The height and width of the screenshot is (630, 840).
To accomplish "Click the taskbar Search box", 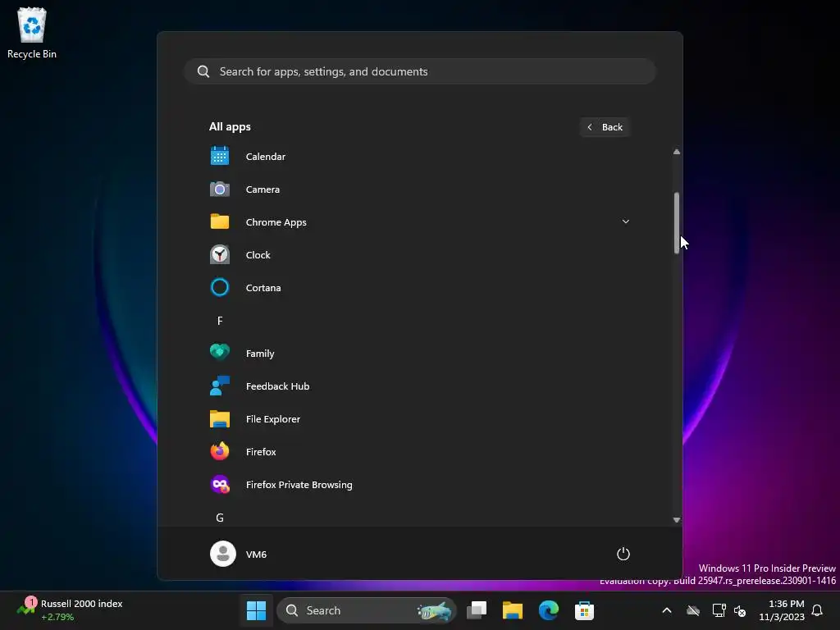I will tap(367, 610).
